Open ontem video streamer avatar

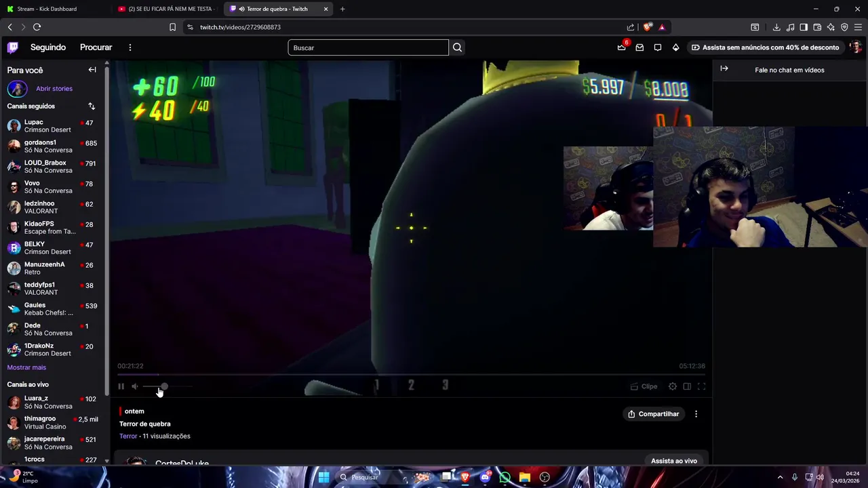coord(136,462)
